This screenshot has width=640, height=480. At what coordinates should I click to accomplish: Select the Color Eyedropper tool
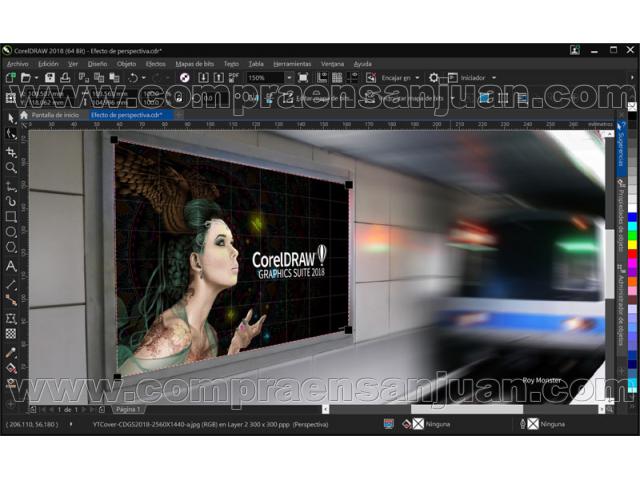11,352
